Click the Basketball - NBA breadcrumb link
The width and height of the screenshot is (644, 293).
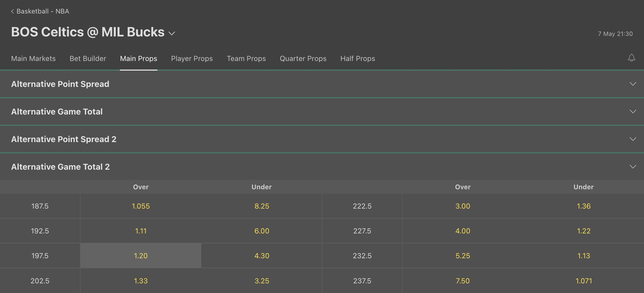click(43, 11)
